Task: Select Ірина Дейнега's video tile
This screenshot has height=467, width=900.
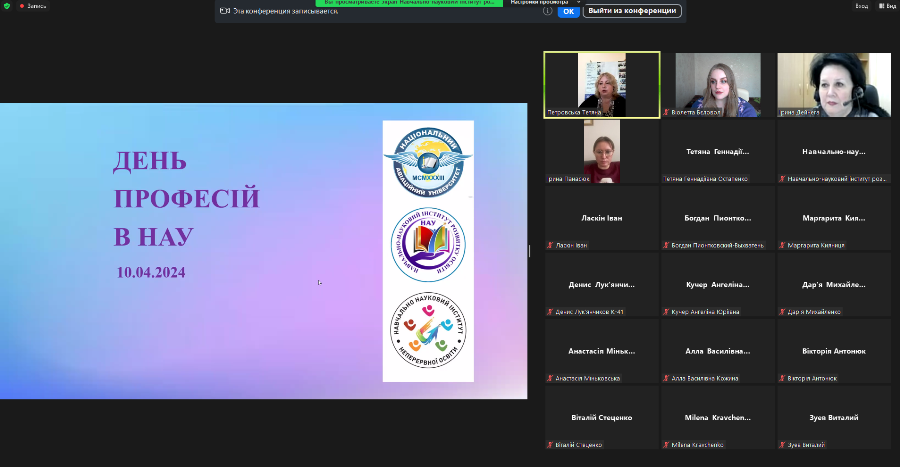Action: [x=834, y=85]
